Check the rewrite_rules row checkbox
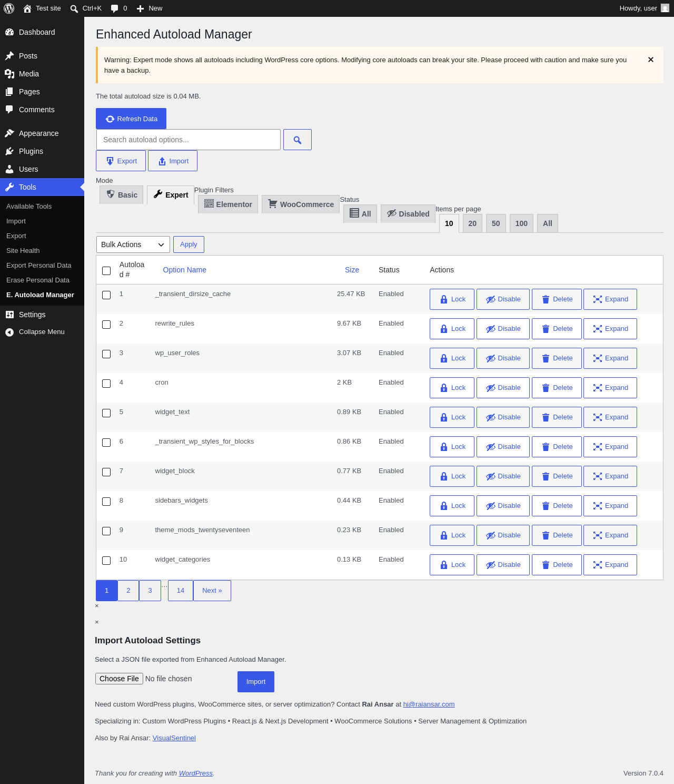This screenshot has height=784, width=674. 106,325
